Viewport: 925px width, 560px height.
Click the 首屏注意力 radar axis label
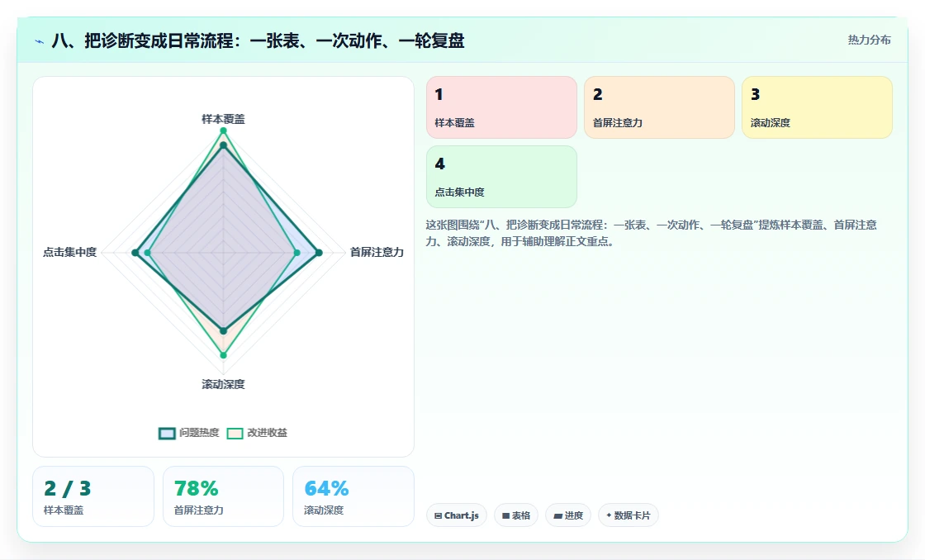377,252
